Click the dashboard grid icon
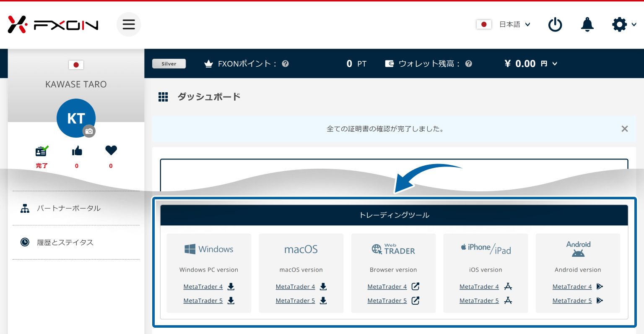The image size is (644, 334). tap(163, 97)
